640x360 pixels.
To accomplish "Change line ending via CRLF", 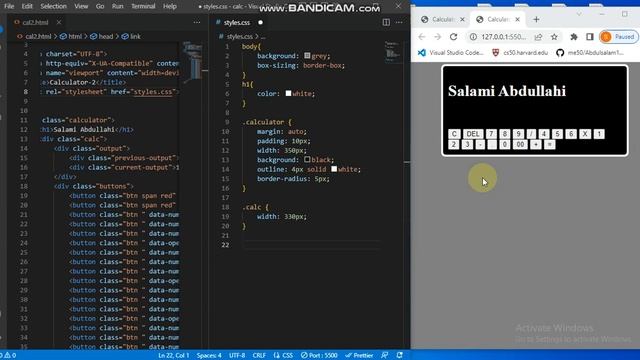I will 259,355.
